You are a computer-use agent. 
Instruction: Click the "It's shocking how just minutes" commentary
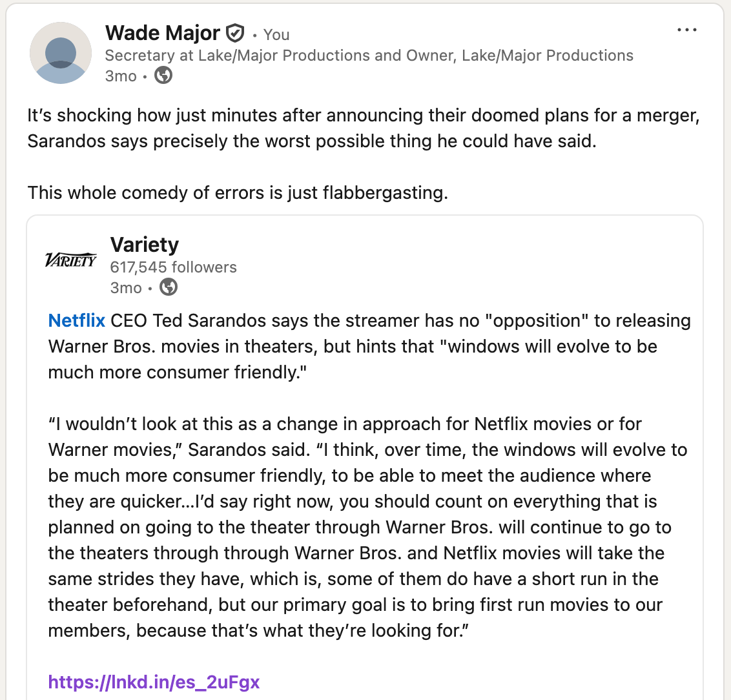[364, 128]
